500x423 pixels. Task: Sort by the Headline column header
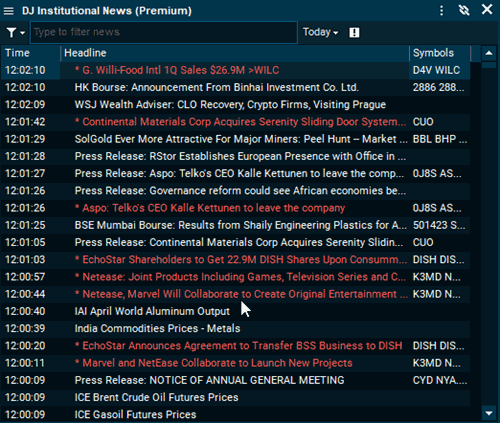tap(235, 53)
